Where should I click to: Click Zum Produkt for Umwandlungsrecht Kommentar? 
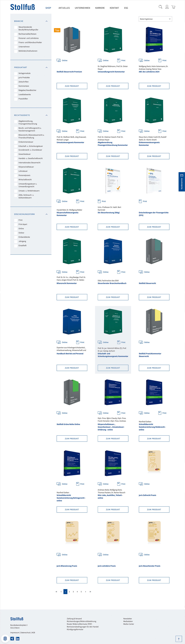[113, 86]
